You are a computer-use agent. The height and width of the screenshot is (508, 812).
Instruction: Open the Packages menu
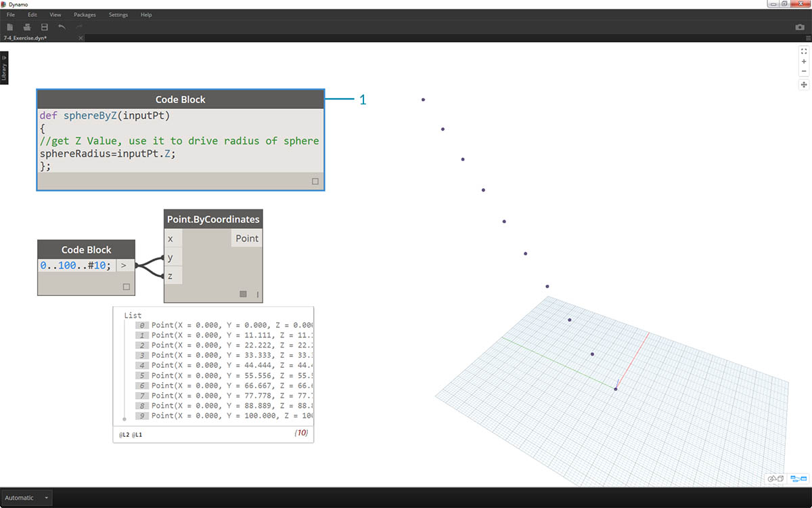(x=85, y=14)
